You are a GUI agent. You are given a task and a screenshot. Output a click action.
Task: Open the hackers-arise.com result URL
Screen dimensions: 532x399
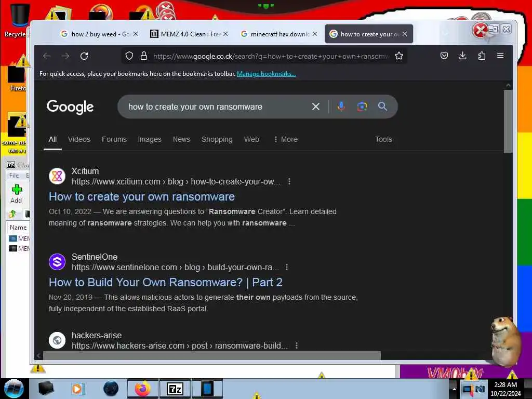(179, 345)
